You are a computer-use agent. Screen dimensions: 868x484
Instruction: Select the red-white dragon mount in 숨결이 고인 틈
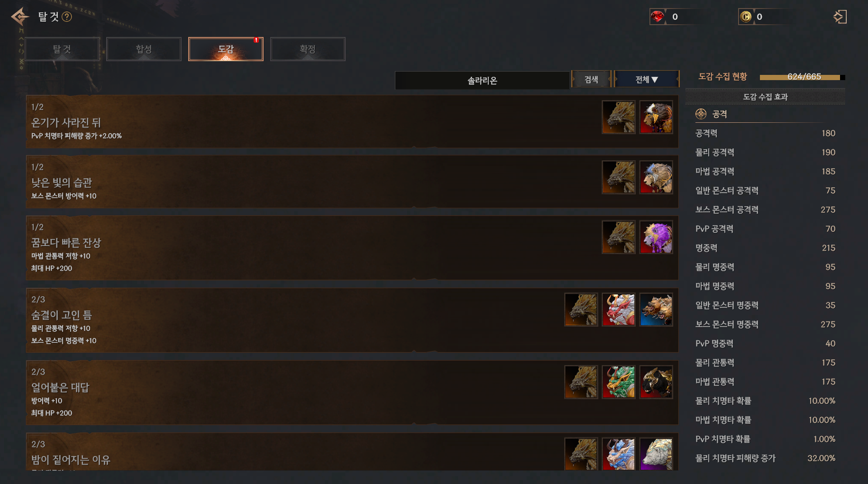click(619, 310)
